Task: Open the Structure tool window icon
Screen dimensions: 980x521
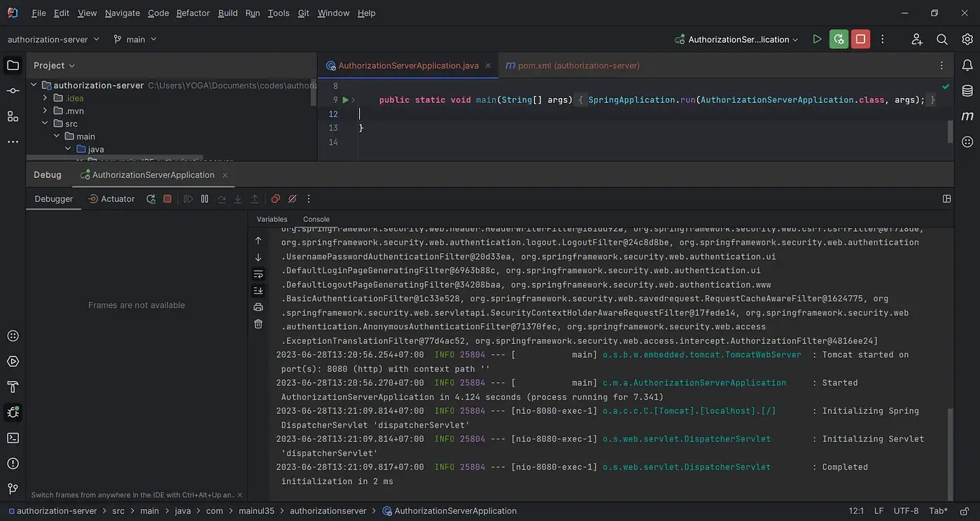Action: tap(13, 116)
